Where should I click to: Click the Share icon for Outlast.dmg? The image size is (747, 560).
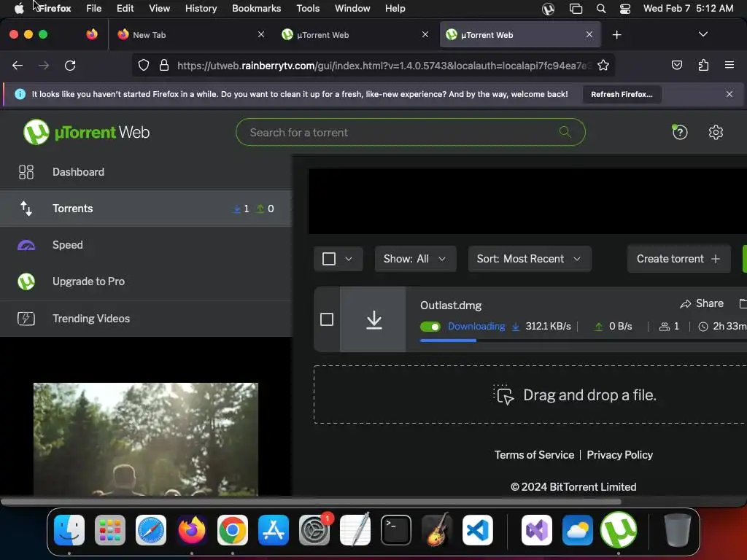pos(686,304)
